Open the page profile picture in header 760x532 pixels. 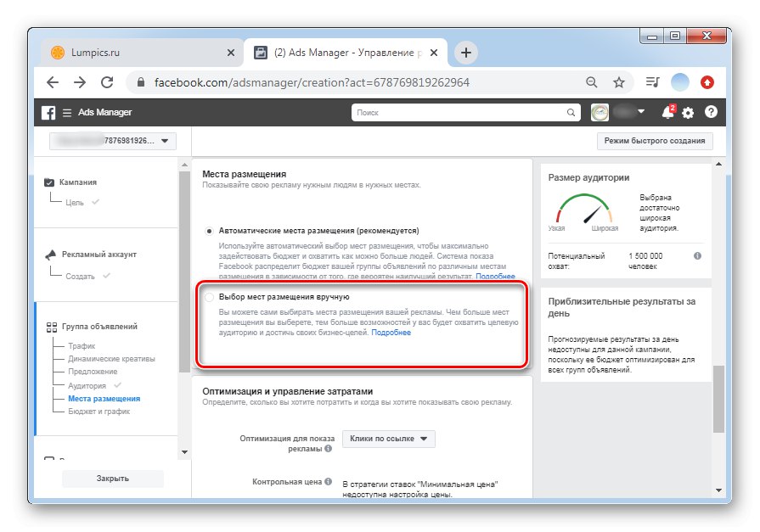(x=600, y=112)
